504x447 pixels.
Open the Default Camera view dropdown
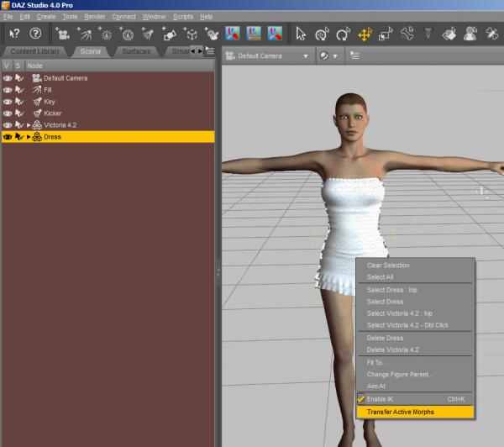pos(306,56)
